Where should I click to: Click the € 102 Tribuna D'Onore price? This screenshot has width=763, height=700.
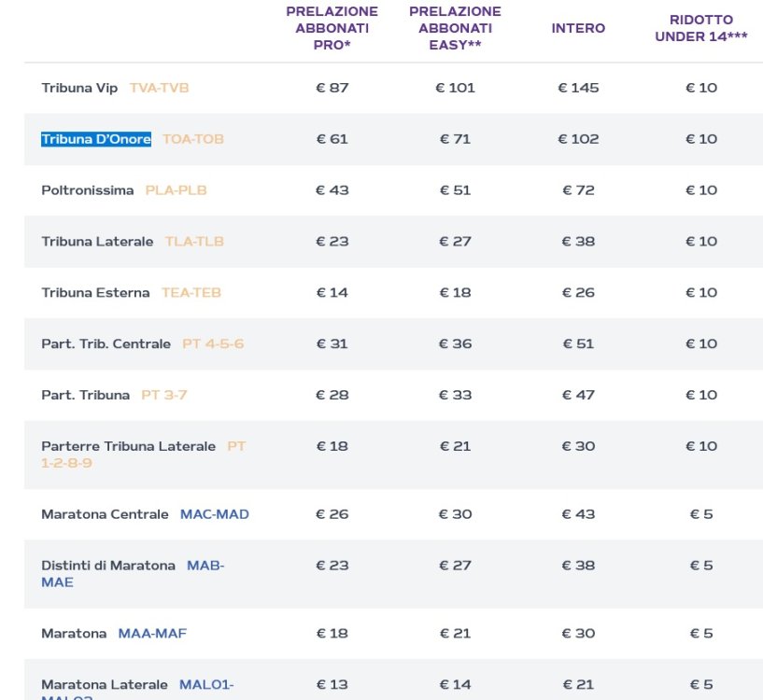pos(578,139)
